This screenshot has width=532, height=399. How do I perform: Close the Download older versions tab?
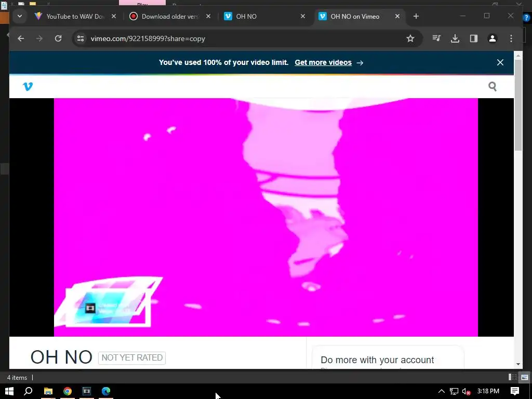coord(208,16)
